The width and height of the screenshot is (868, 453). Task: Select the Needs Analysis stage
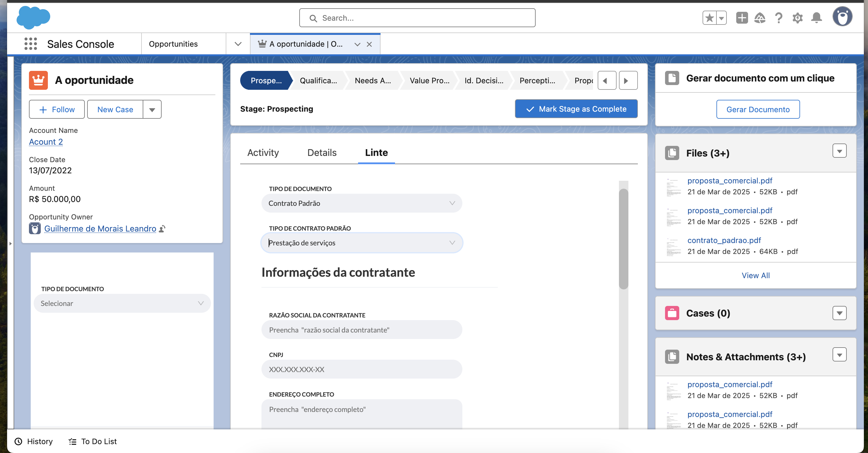pyautogui.click(x=373, y=81)
